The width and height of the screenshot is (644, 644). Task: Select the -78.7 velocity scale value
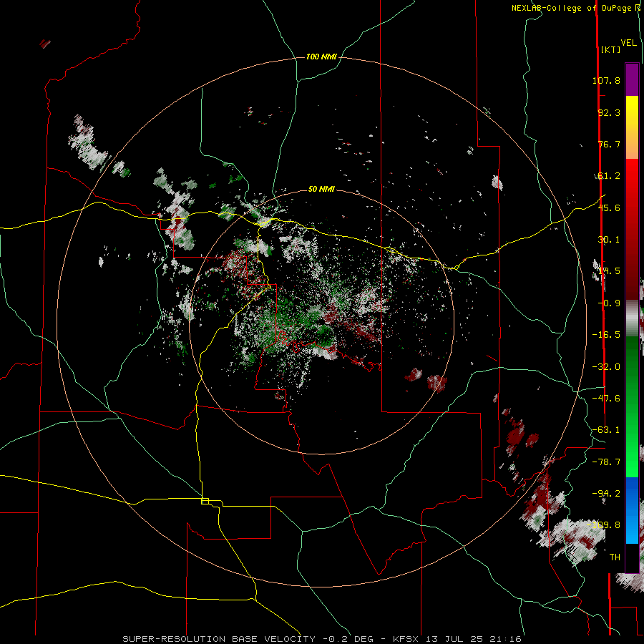pyautogui.click(x=606, y=462)
